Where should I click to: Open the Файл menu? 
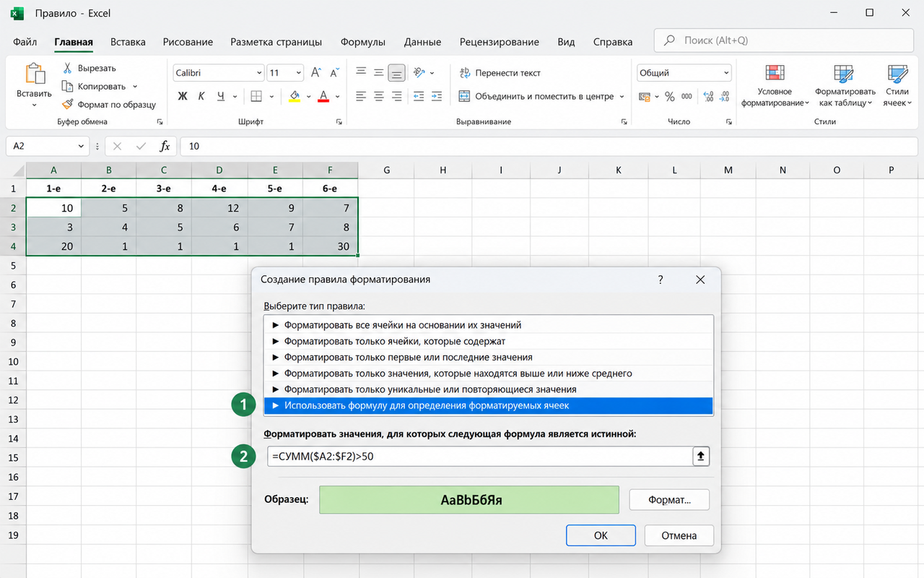pos(25,42)
